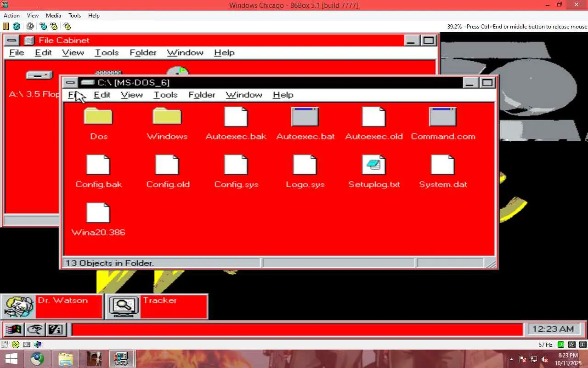
Task: Click the network icon in system tray
Action: (534, 359)
